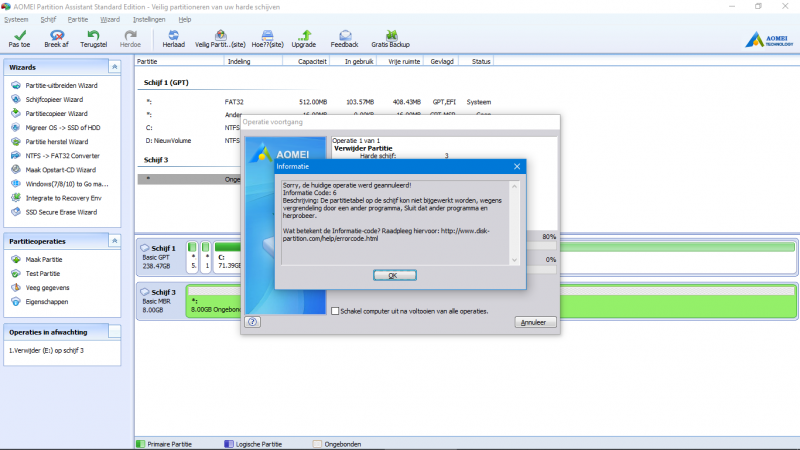800x450 pixels.
Task: Click the Terugstel undo icon
Action: (x=94, y=35)
